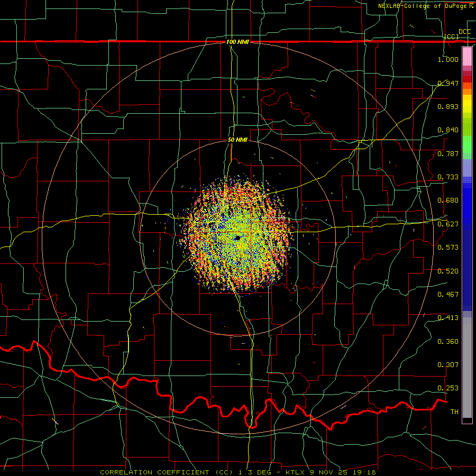
Task: Click the 0.307 scale value
Action: 448,364
